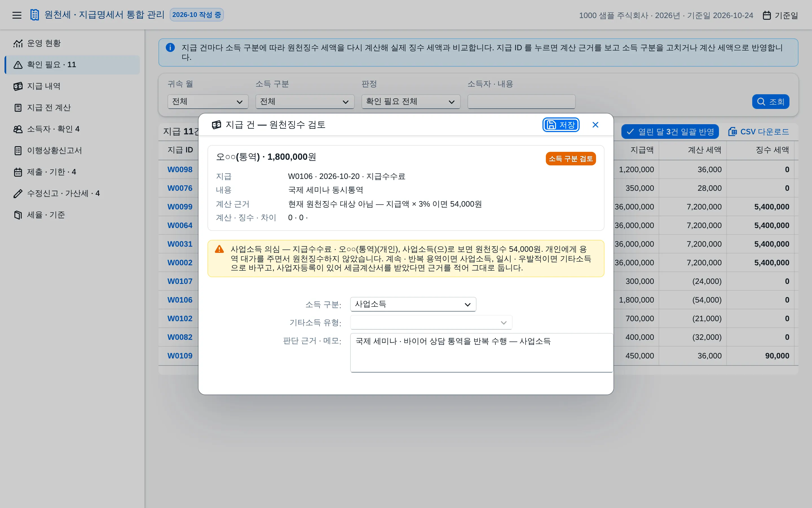
Task: Click the building app logo icon
Action: click(x=35, y=15)
